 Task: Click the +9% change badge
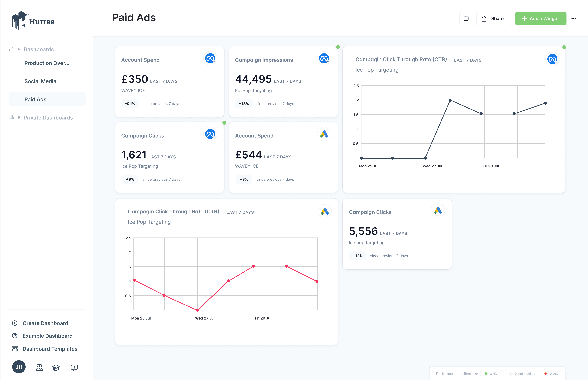(x=130, y=179)
